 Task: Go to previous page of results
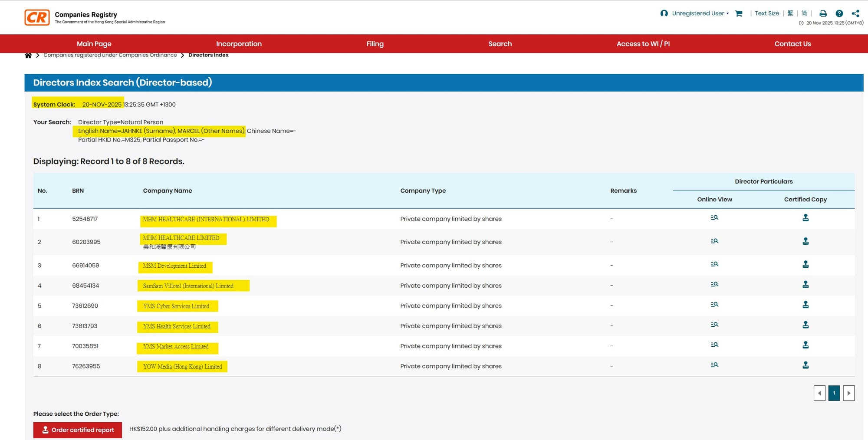tap(819, 393)
